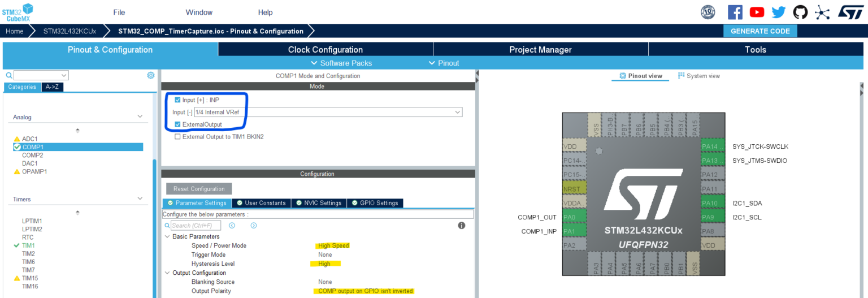This screenshot has height=298, width=868.
Task: Select TIM1 in the Timers list
Action: [x=28, y=245]
